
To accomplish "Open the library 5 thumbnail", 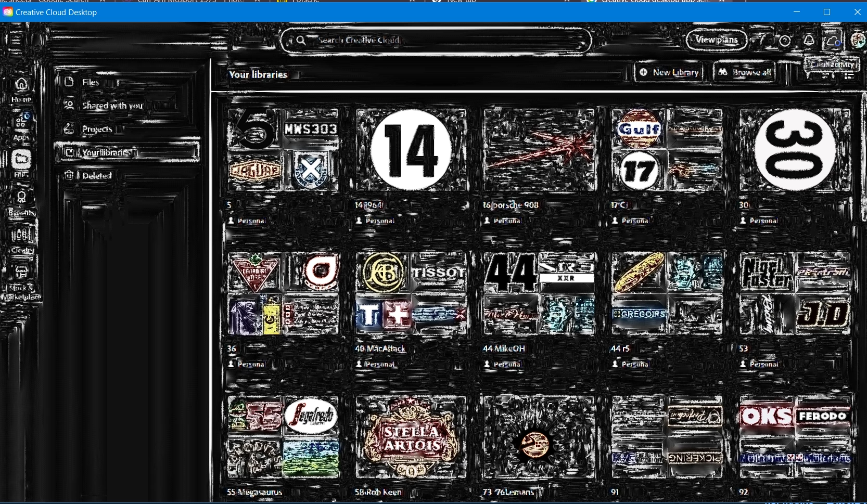I will (x=283, y=150).
